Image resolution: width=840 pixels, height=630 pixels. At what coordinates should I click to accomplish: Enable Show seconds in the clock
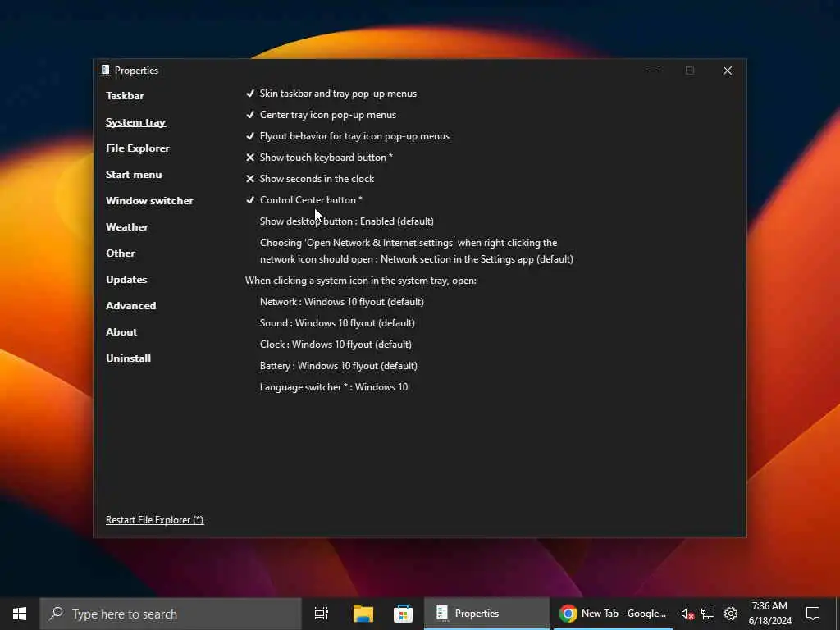[309, 179]
